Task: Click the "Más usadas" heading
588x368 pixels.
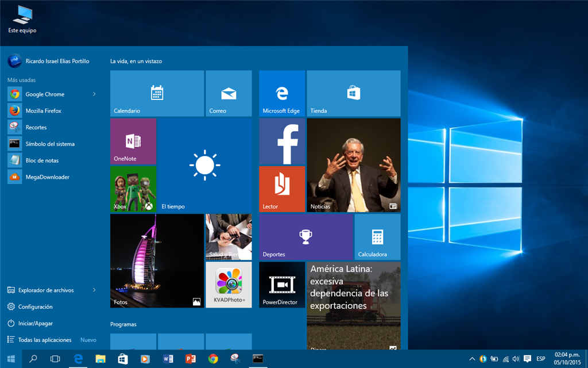Action: click(x=21, y=80)
